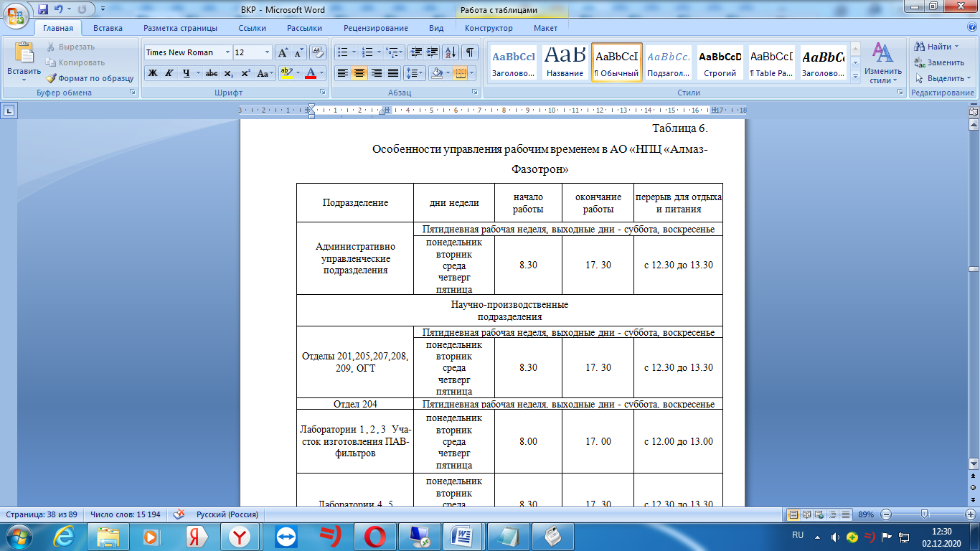Click the Копировать copy button

coord(76,62)
